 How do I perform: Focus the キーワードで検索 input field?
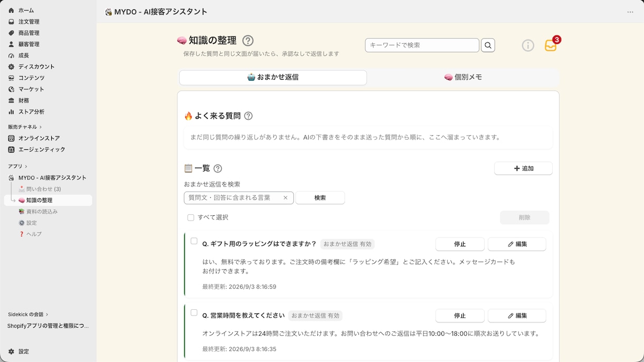(x=422, y=45)
